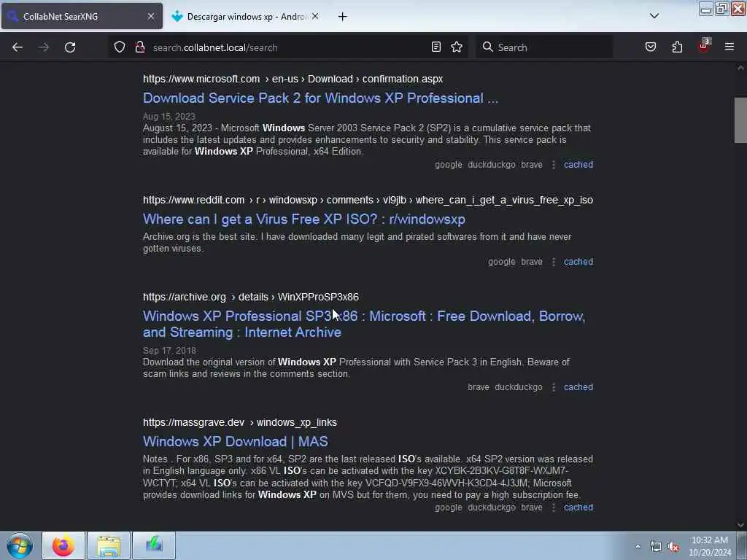Click the page scrollbar thumb
This screenshot has height=560, width=747.
[x=740, y=120]
